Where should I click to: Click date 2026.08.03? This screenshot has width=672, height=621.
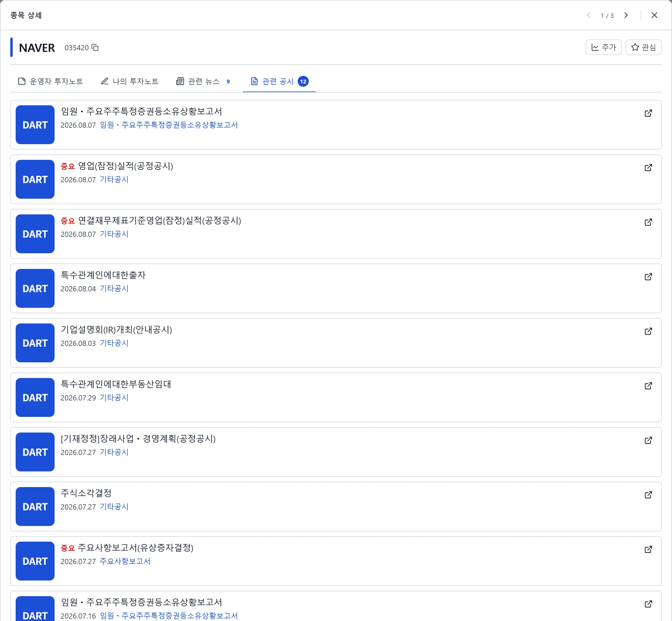[78, 343]
